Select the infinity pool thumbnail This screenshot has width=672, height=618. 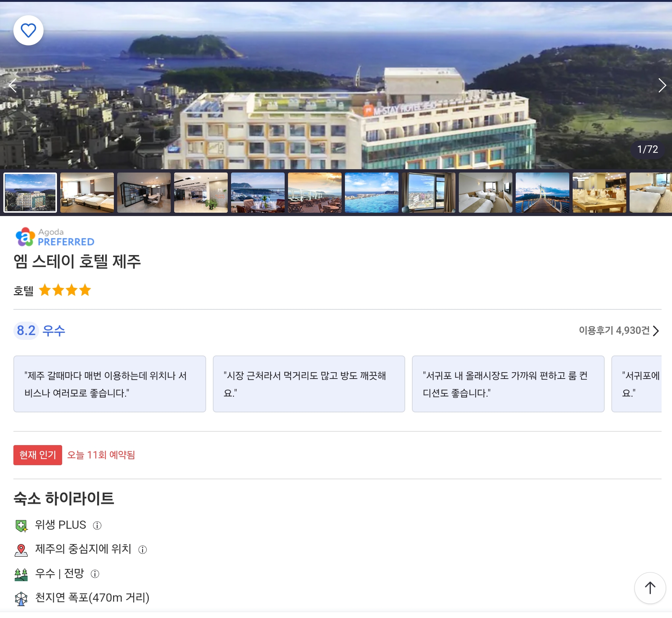click(372, 193)
